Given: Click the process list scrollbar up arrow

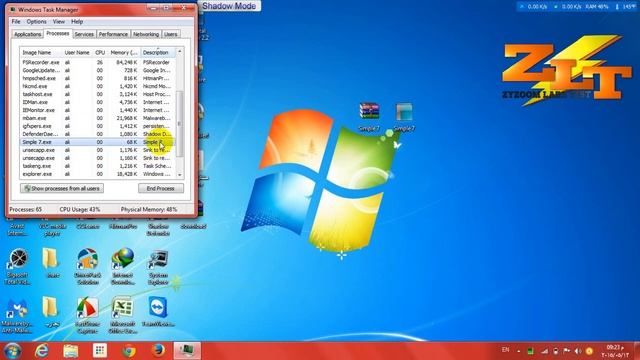Looking at the screenshot, I should coord(180,52).
